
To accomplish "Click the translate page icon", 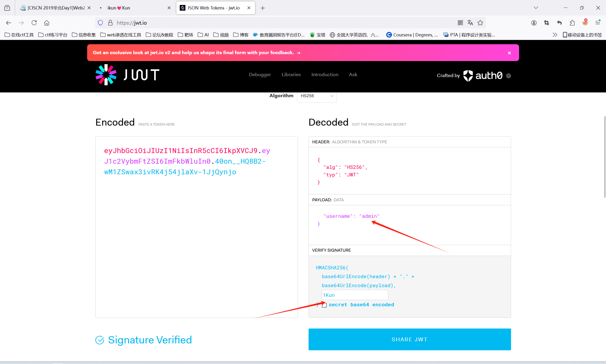I will point(470,23).
